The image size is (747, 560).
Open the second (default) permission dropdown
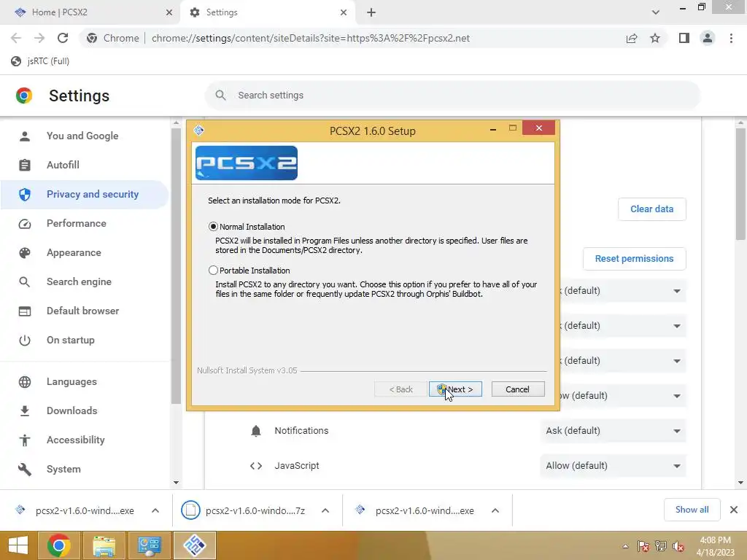[623, 326]
